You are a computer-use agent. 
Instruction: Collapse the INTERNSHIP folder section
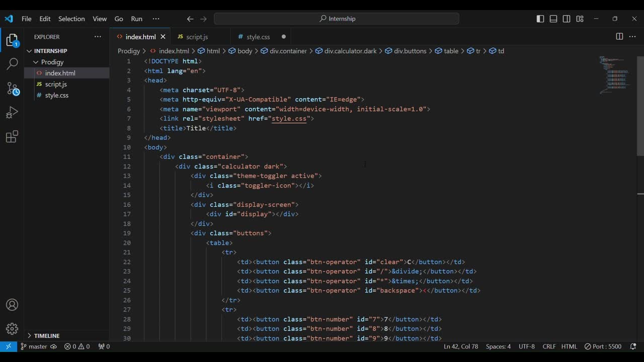[x=50, y=51]
